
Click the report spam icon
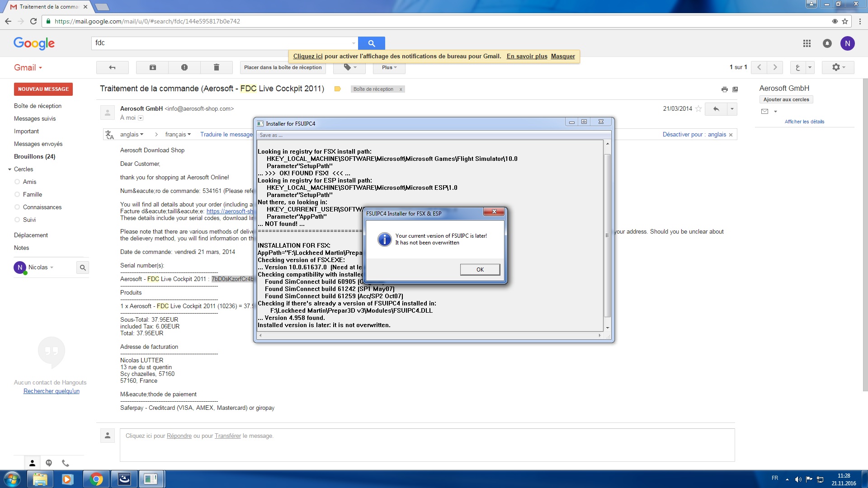pyautogui.click(x=184, y=67)
